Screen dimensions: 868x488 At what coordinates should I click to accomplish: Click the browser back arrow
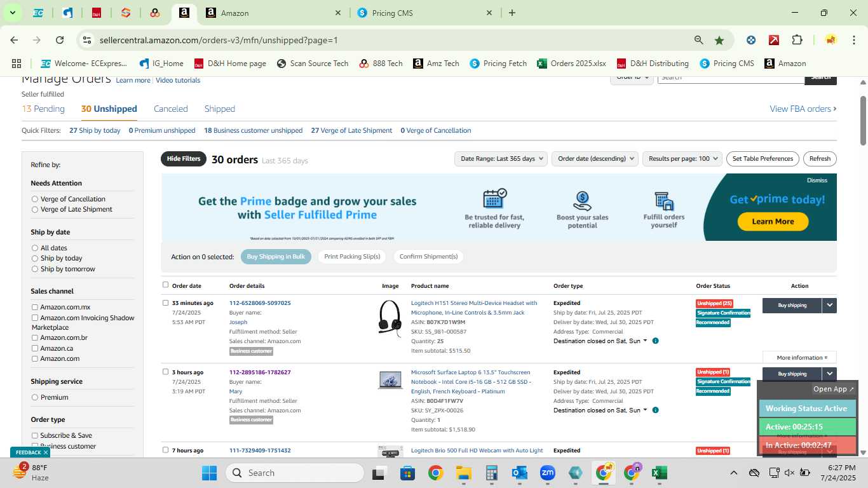click(14, 40)
